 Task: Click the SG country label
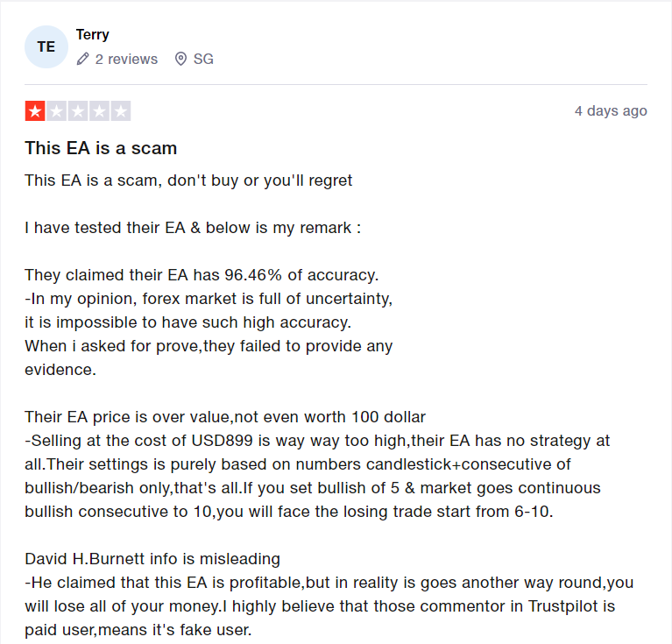203,59
